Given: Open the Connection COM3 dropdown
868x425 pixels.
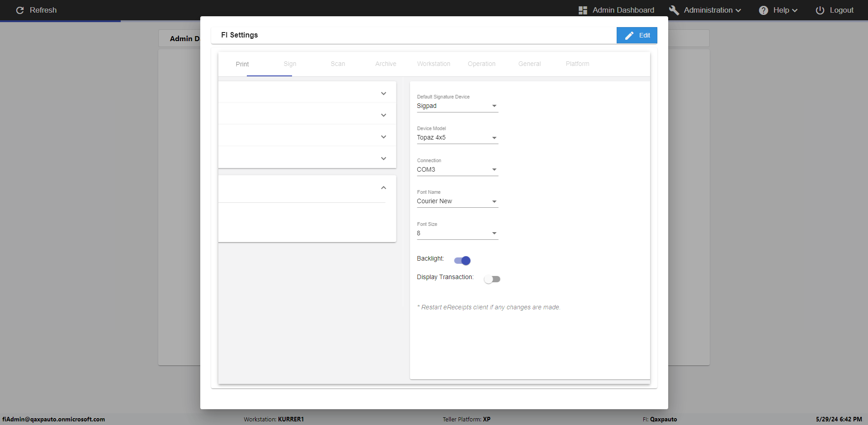Looking at the screenshot, I should click(458, 169).
